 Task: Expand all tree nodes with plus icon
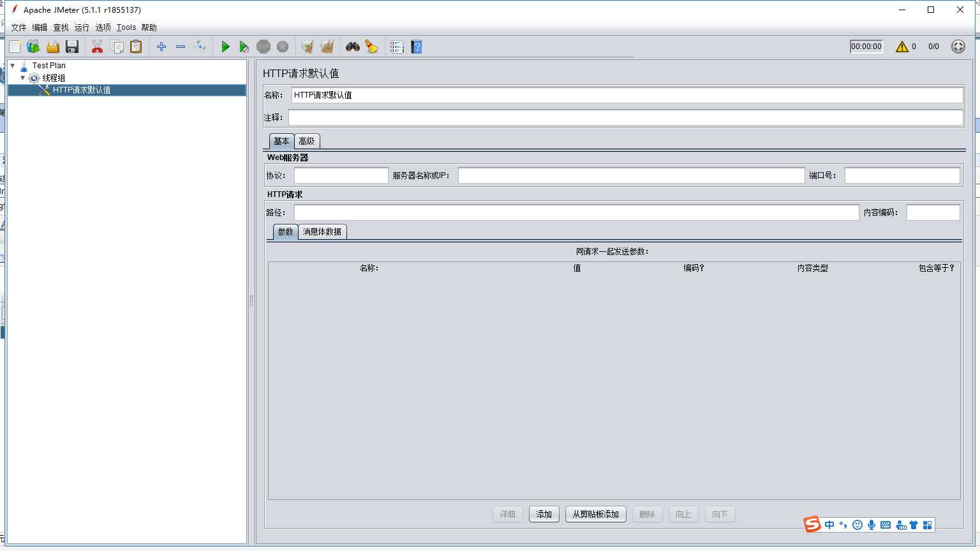click(161, 47)
